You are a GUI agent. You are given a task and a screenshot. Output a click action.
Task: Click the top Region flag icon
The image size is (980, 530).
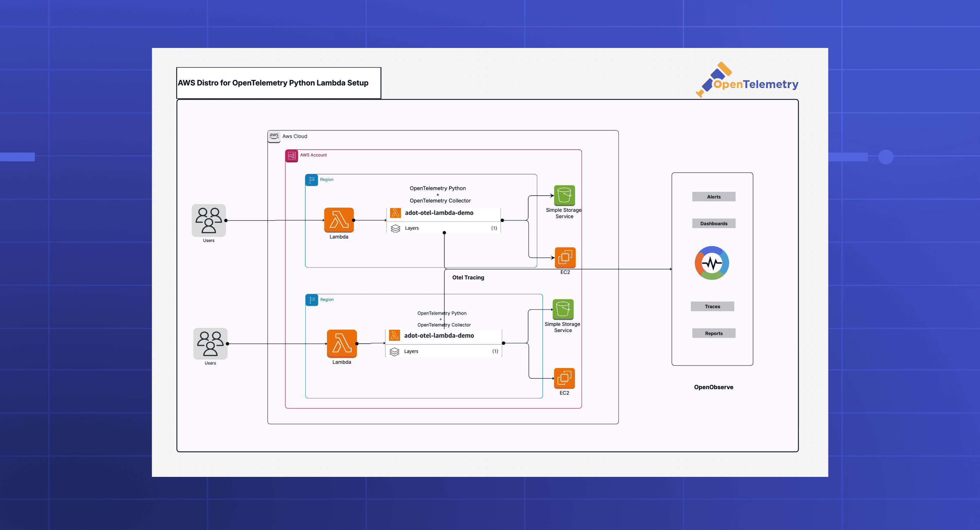point(312,180)
